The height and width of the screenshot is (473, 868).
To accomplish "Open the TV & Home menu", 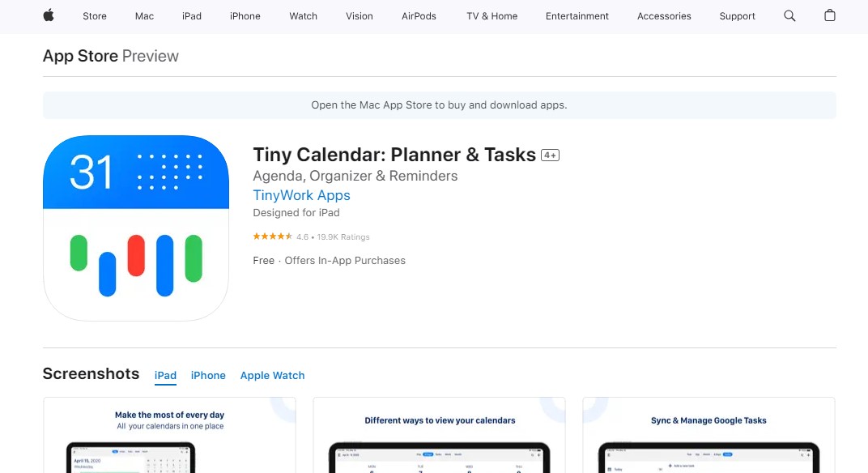I will pyautogui.click(x=491, y=15).
